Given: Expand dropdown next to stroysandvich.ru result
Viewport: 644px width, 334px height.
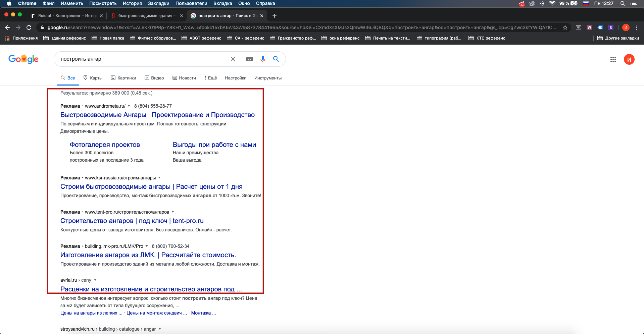Looking at the screenshot, I should click(160, 329).
